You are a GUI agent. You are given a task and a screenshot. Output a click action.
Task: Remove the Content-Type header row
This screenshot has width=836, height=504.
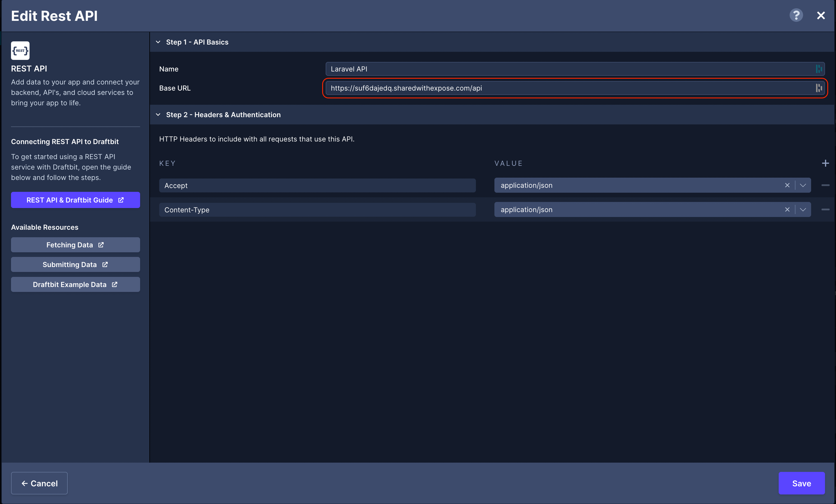coord(825,209)
